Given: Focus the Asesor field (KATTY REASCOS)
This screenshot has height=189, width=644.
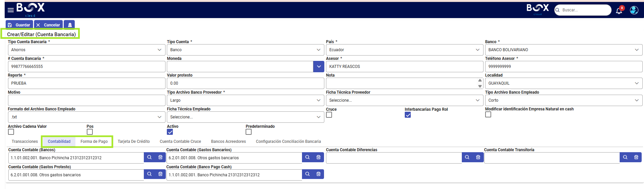Looking at the screenshot, I should 404,67.
